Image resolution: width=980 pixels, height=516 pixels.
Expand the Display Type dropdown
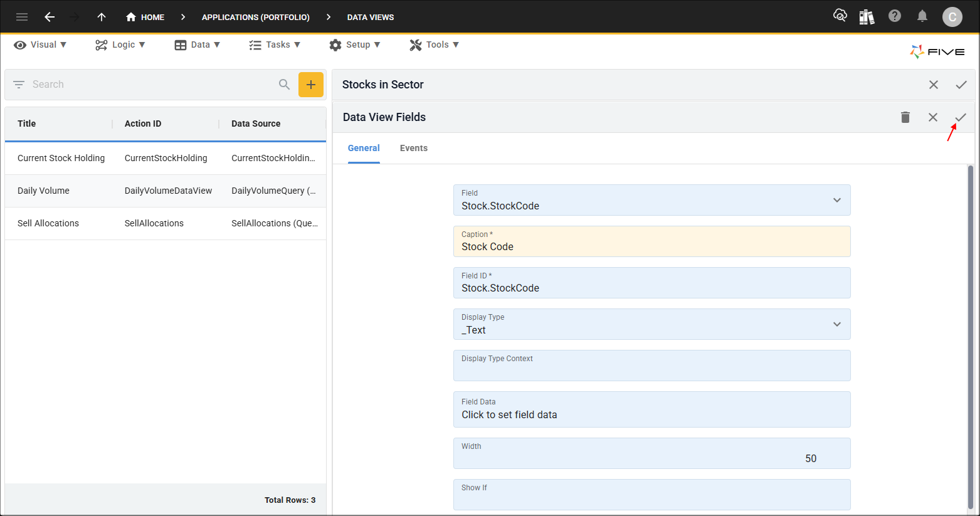(x=836, y=324)
